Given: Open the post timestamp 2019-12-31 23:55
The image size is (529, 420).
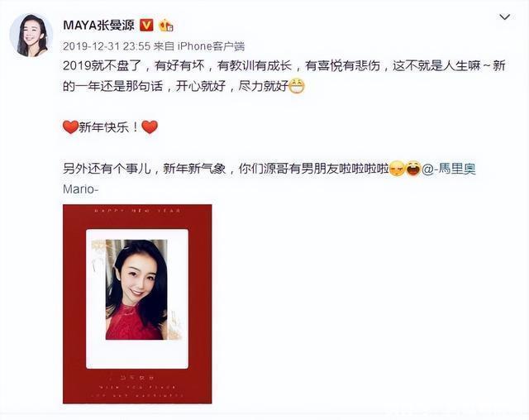Looking at the screenshot, I should pyautogui.click(x=107, y=46).
